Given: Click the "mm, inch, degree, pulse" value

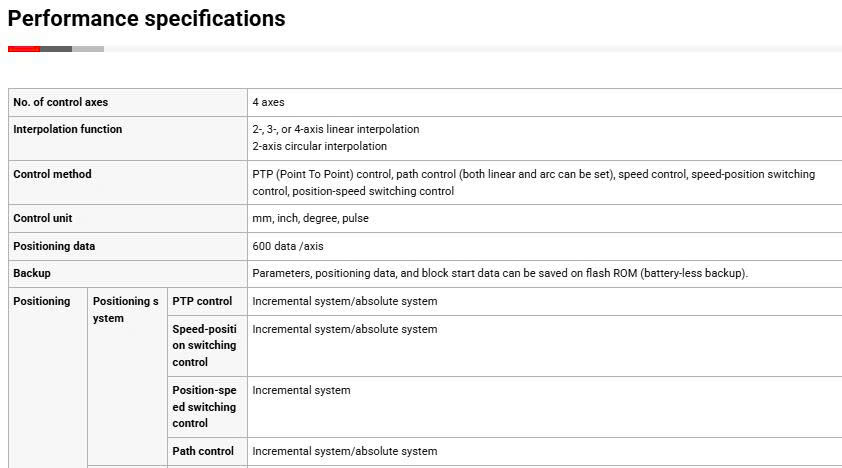Looking at the screenshot, I should (310, 218).
